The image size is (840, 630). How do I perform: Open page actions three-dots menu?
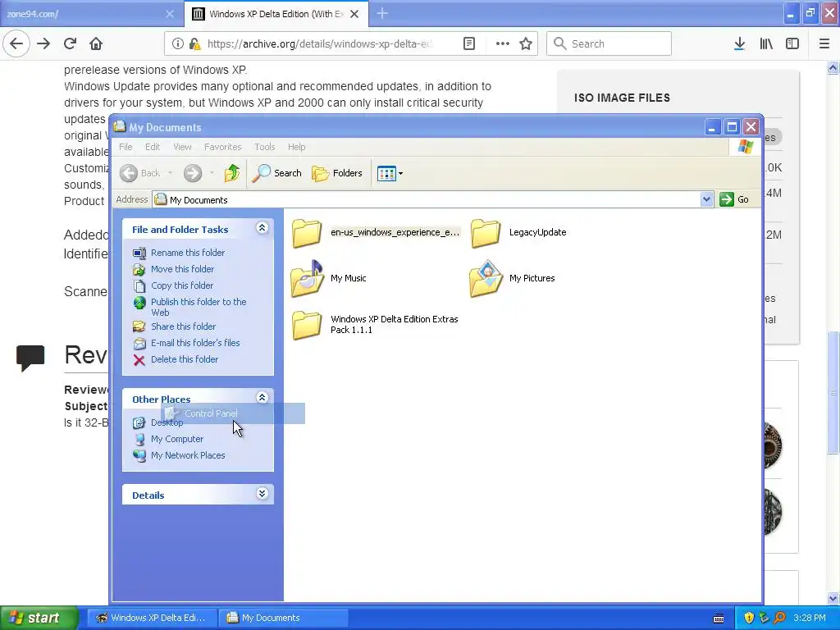click(503, 43)
